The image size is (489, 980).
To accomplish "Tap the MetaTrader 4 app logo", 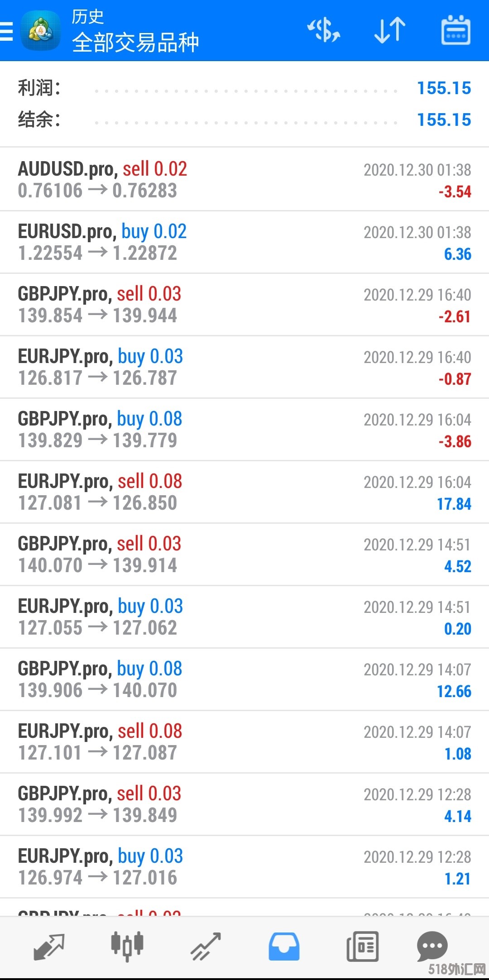I will click(41, 31).
